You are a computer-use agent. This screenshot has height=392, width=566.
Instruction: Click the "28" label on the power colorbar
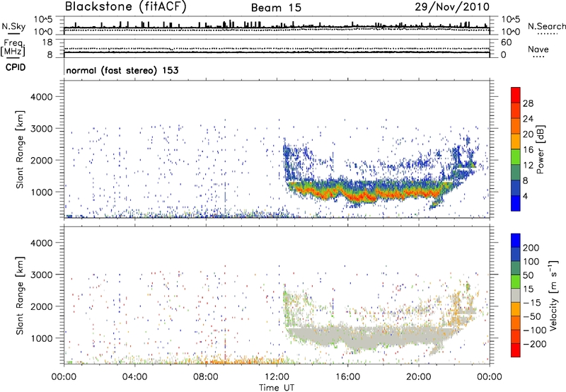pos(528,103)
